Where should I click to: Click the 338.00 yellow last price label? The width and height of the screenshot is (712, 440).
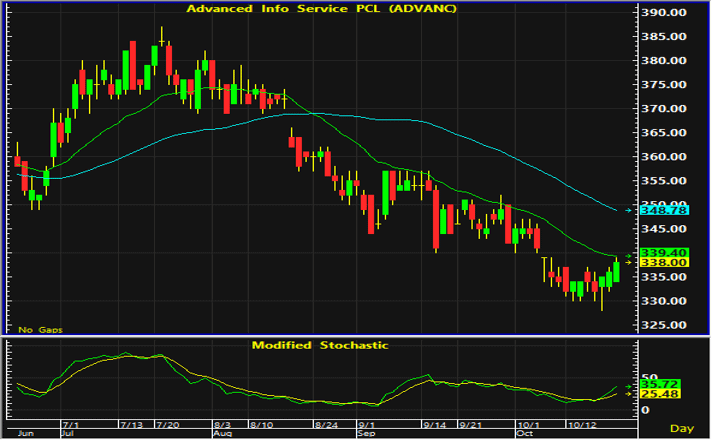[x=664, y=262]
